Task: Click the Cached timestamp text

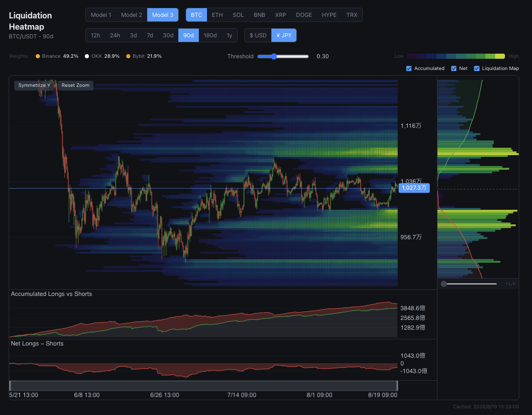Action: click(486, 406)
